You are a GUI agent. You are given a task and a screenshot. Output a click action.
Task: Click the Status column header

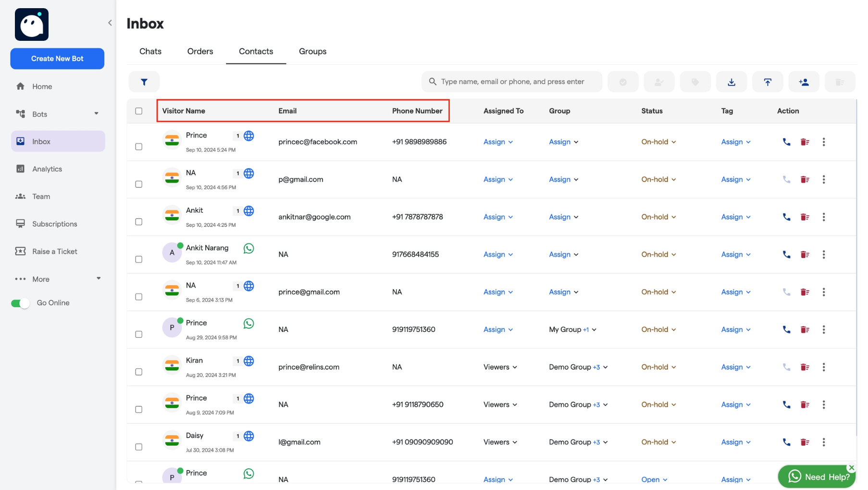[652, 111]
